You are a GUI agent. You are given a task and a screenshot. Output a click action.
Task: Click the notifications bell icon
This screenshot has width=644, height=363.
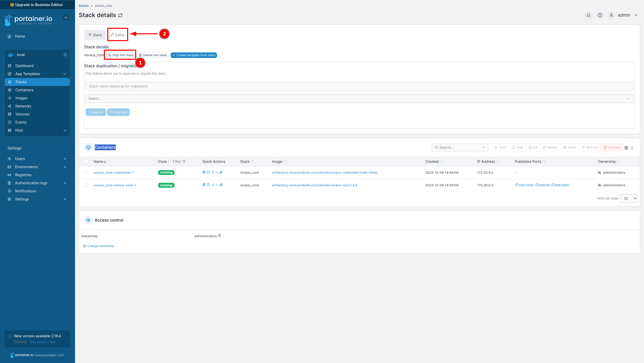[x=588, y=15]
